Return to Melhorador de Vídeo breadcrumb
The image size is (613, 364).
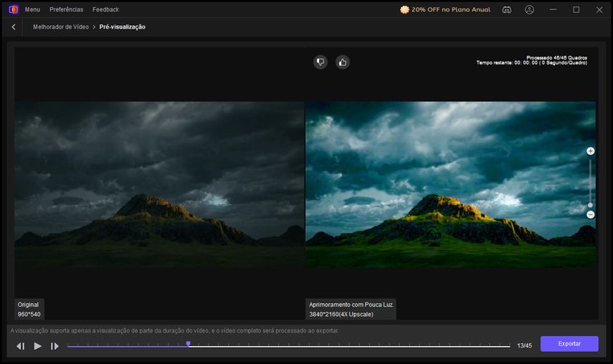(61, 27)
